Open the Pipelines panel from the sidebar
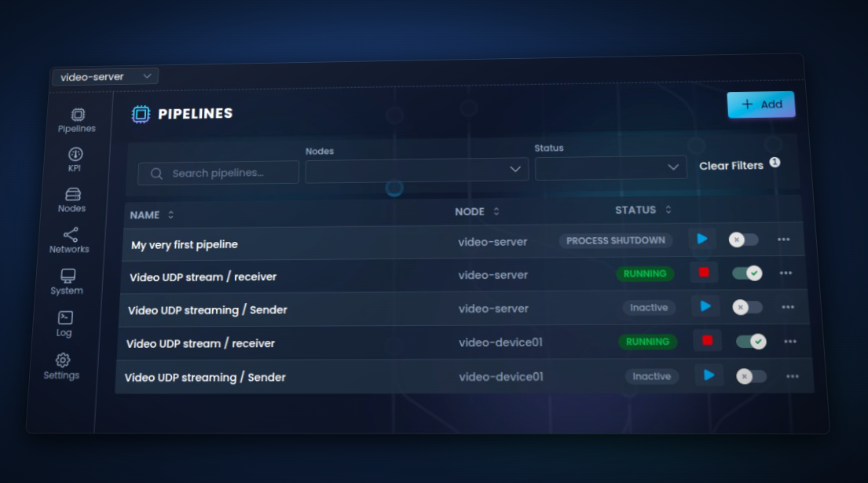Screen dimensions: 868x483 point(76,119)
